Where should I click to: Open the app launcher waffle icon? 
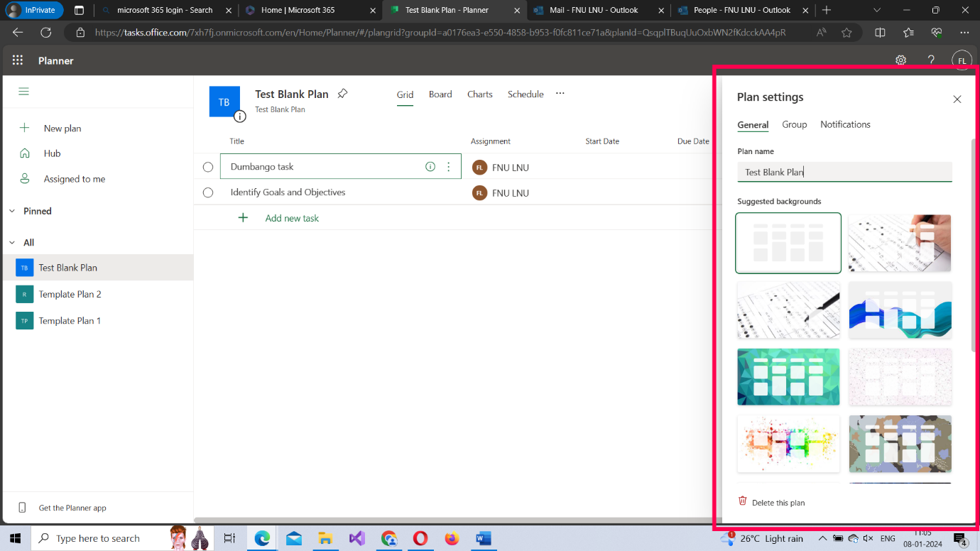coord(18,60)
